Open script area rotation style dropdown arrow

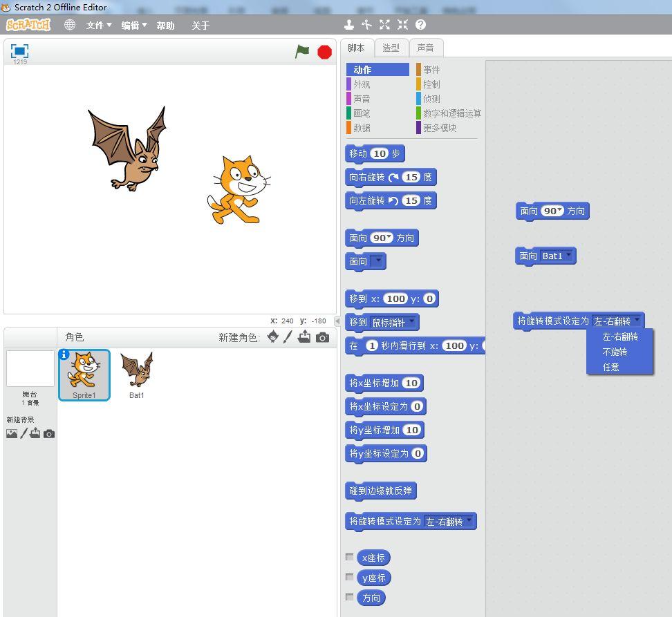pyautogui.click(x=637, y=320)
